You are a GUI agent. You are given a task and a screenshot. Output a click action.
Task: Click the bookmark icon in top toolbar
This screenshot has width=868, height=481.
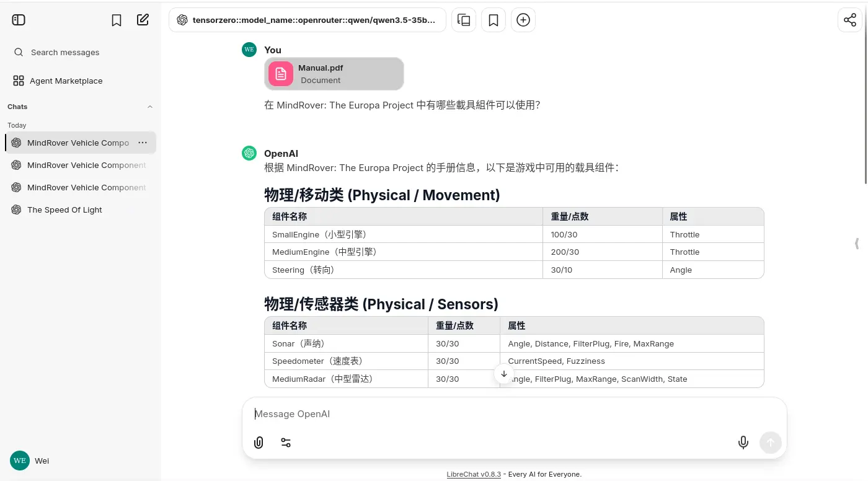coord(494,20)
